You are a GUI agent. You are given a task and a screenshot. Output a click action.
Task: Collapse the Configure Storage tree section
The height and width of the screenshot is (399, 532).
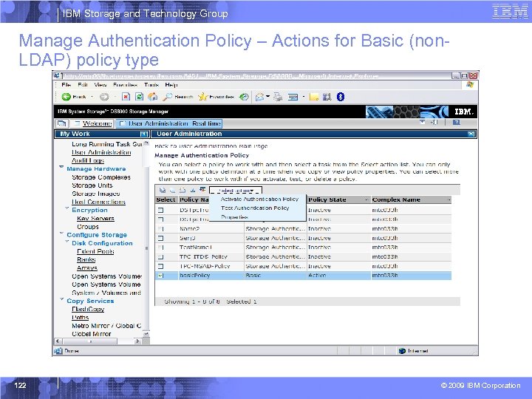pyautogui.click(x=61, y=233)
